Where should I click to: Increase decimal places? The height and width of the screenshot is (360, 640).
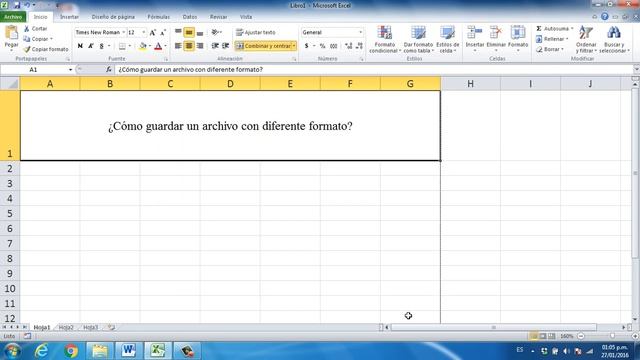point(348,46)
